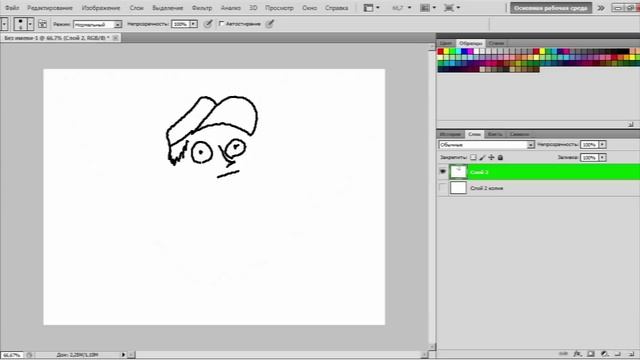Click the new swatch icon in Swatches panel
Viewport: 640px width, 360px height.
pos(631,124)
